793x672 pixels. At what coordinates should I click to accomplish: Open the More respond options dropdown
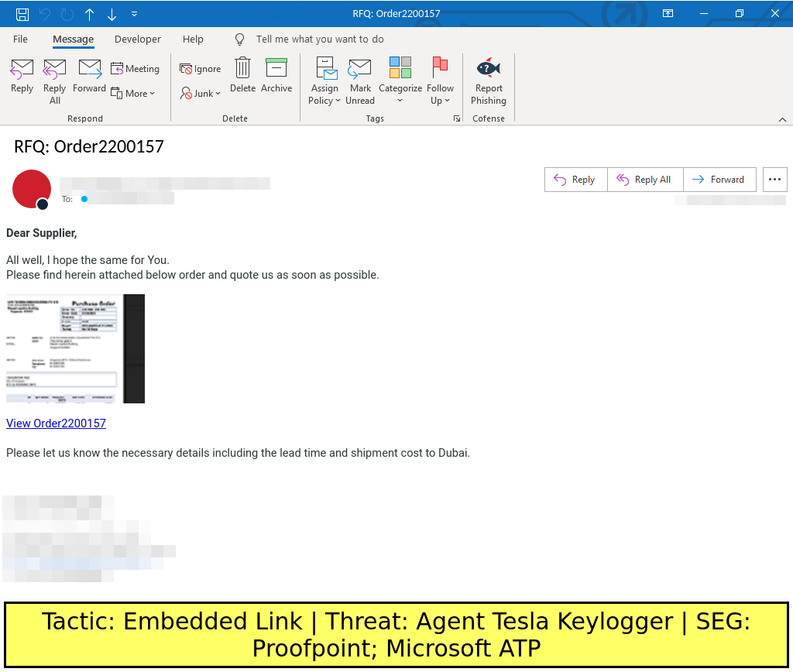(x=133, y=93)
